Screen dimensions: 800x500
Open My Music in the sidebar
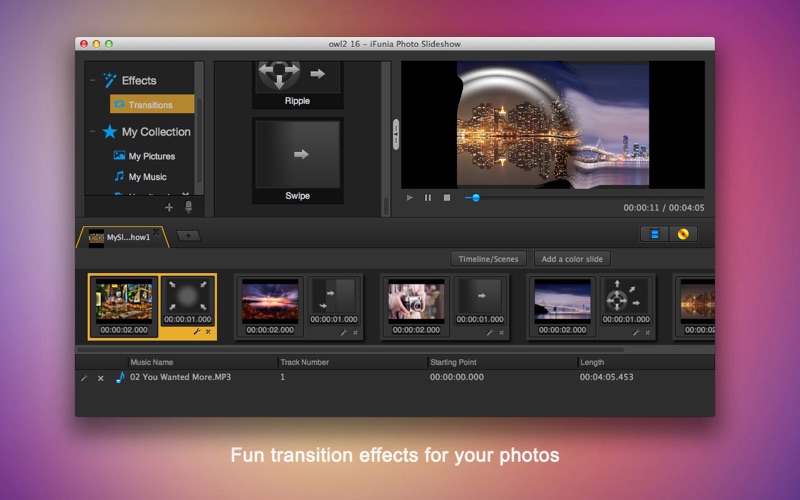(140, 177)
